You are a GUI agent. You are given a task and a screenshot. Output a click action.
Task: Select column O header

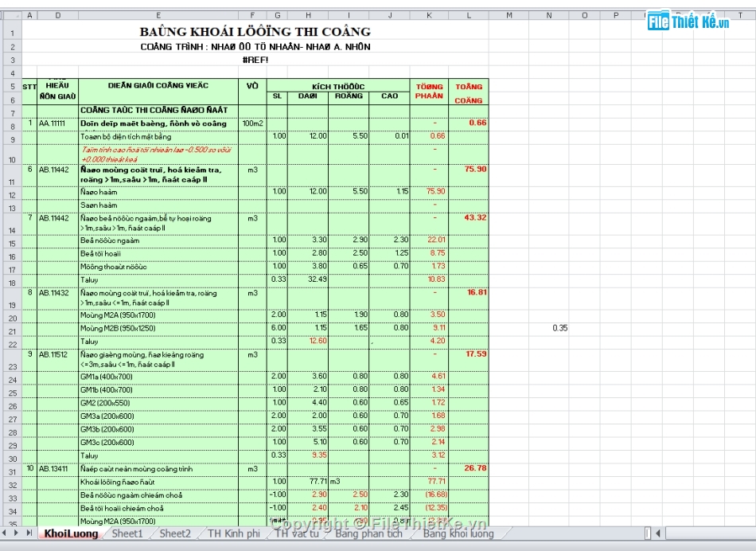point(584,15)
